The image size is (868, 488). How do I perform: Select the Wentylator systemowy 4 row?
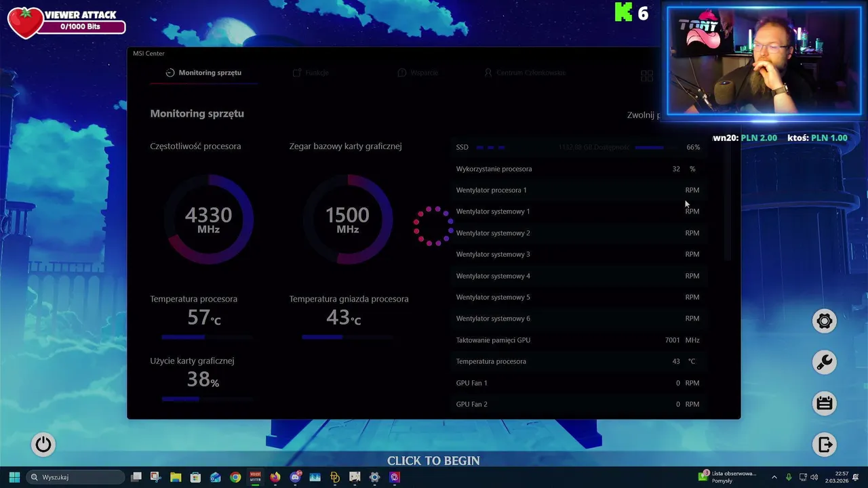point(578,276)
